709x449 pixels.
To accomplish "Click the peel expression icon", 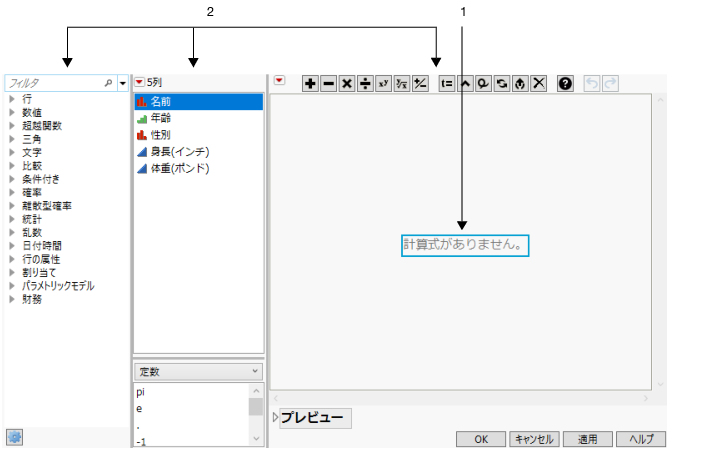I will pyautogui.click(x=520, y=84).
